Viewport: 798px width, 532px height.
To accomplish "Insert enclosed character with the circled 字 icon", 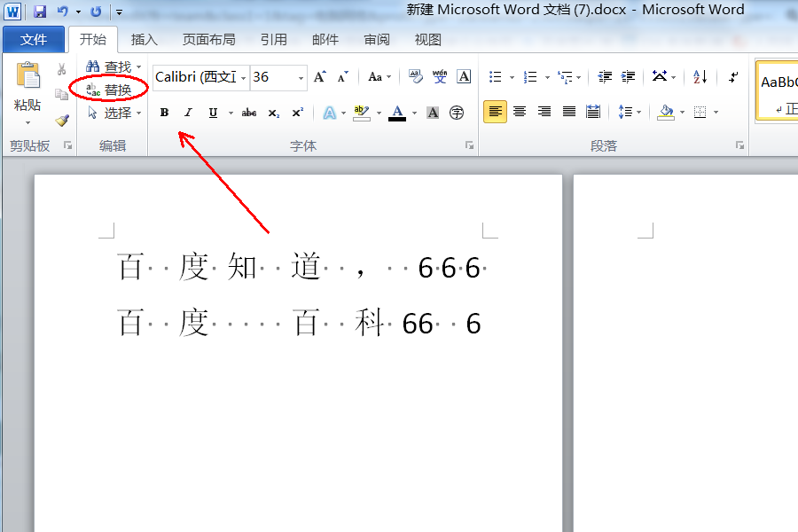I will coord(457,113).
